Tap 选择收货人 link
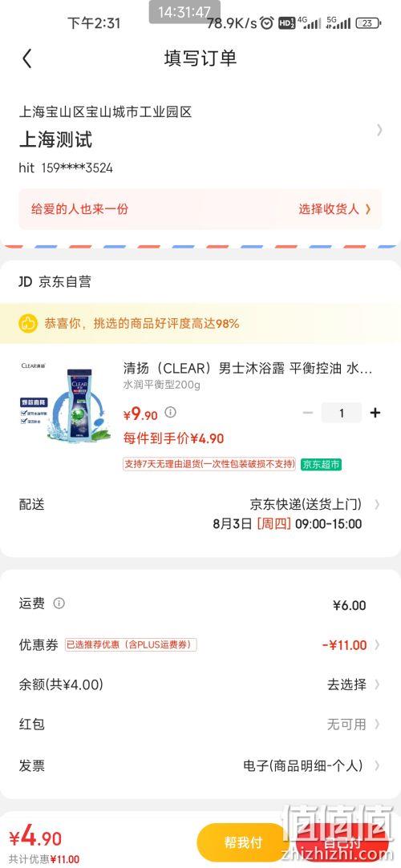The height and width of the screenshot is (868, 401). coord(334,209)
